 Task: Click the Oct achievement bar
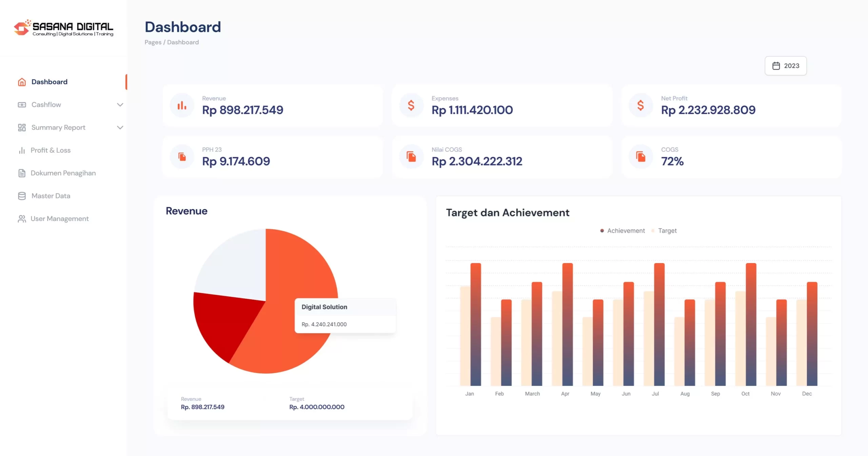751,324
